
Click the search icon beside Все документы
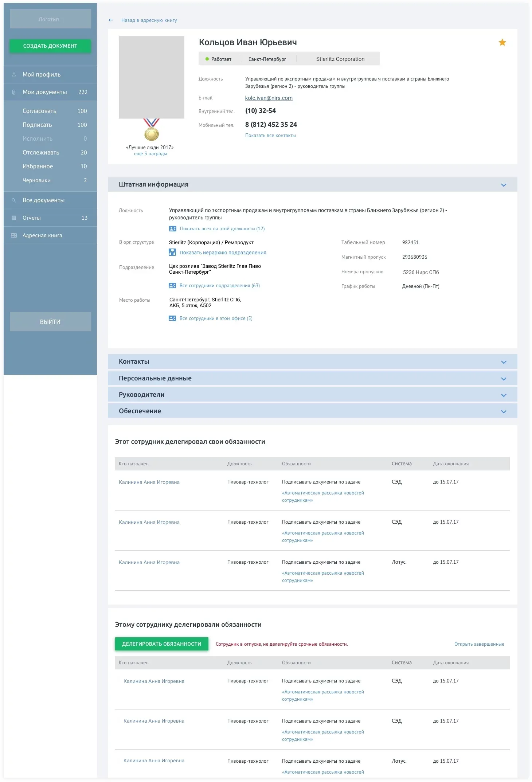click(14, 200)
